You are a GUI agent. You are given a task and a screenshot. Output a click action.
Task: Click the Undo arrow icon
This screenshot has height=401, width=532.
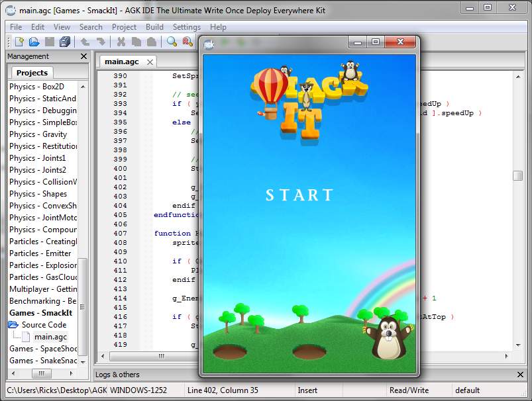85,42
